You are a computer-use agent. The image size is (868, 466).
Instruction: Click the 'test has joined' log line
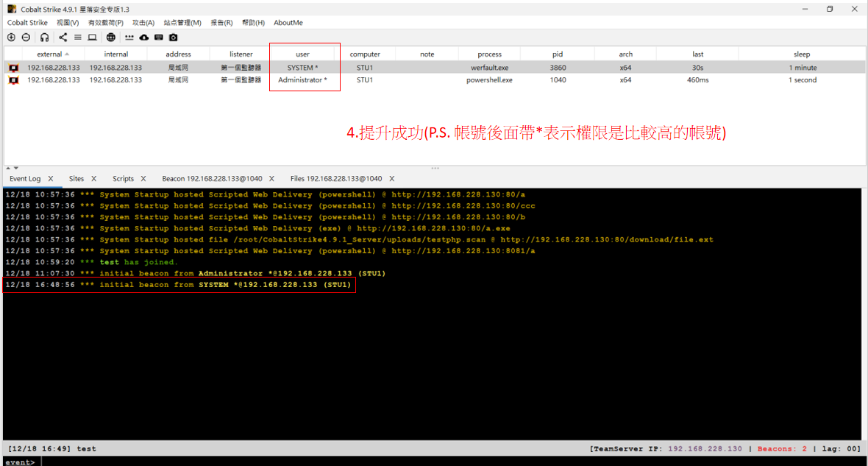(92, 262)
